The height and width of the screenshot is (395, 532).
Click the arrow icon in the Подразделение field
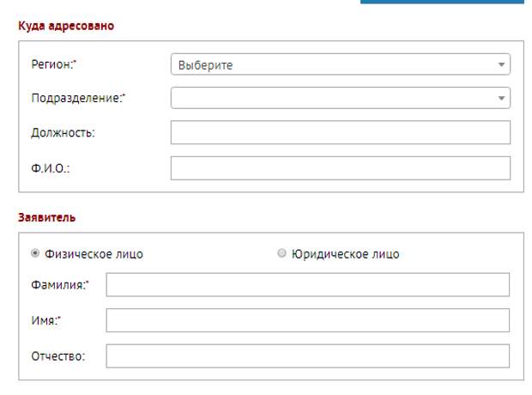(x=501, y=98)
